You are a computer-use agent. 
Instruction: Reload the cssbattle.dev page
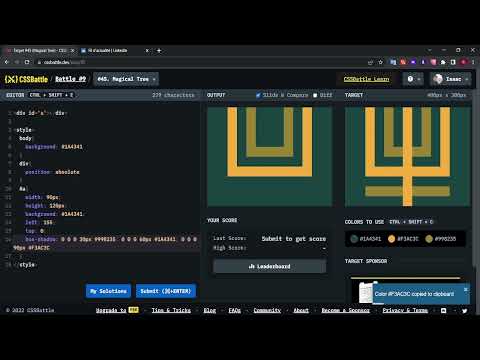(27, 62)
